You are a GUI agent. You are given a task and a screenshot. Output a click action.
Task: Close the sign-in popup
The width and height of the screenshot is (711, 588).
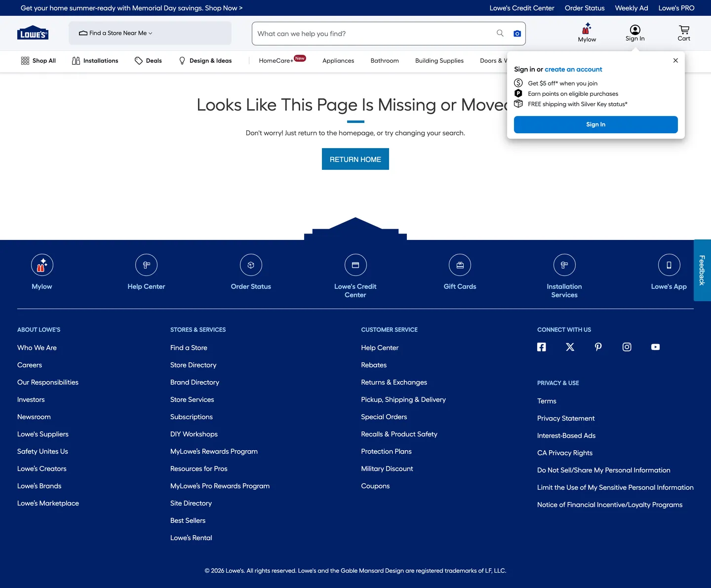[x=675, y=60]
